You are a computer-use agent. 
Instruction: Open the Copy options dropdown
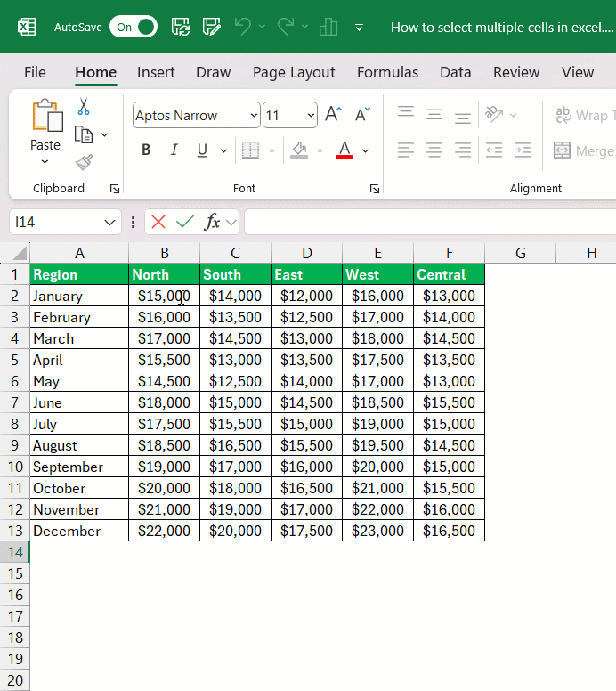click(x=104, y=134)
